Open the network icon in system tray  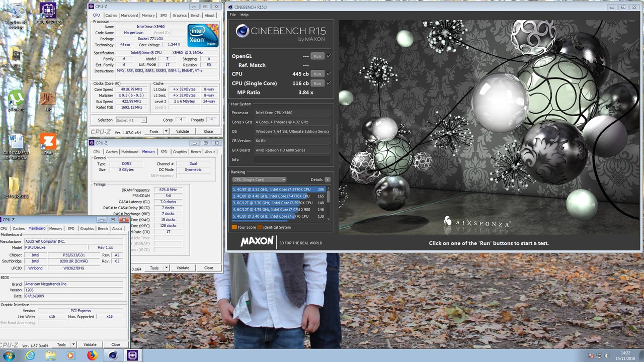coord(599,355)
